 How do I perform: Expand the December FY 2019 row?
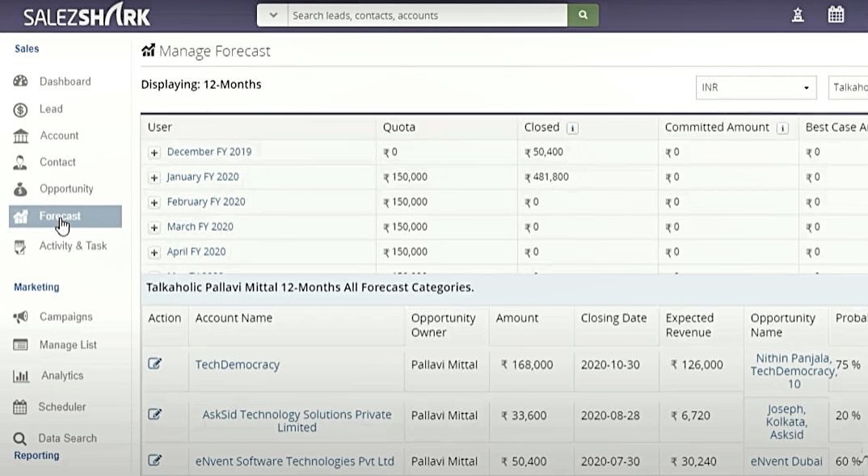[154, 153]
